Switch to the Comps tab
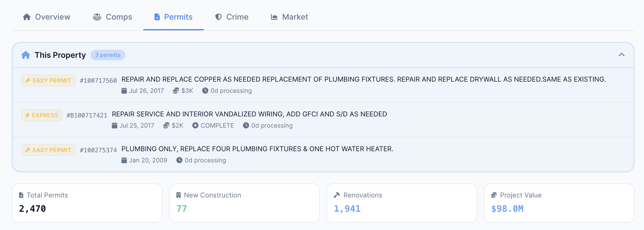This screenshot has width=644, height=230. pos(113,17)
